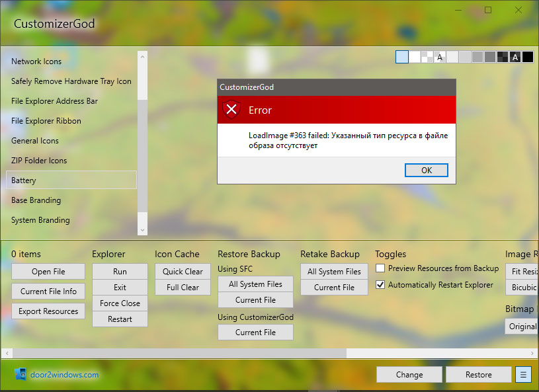This screenshot has height=392, width=539.
Task: Click All System Files under Retake Backup
Action: (334, 272)
